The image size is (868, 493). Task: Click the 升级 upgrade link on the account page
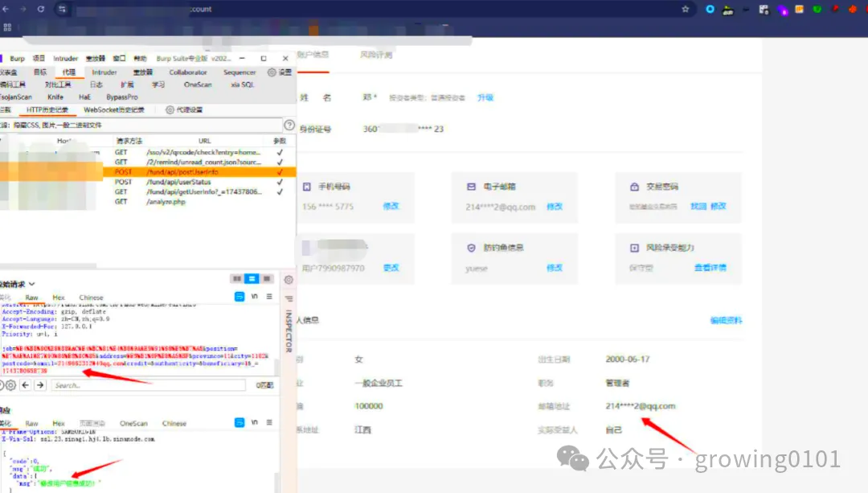pos(485,97)
